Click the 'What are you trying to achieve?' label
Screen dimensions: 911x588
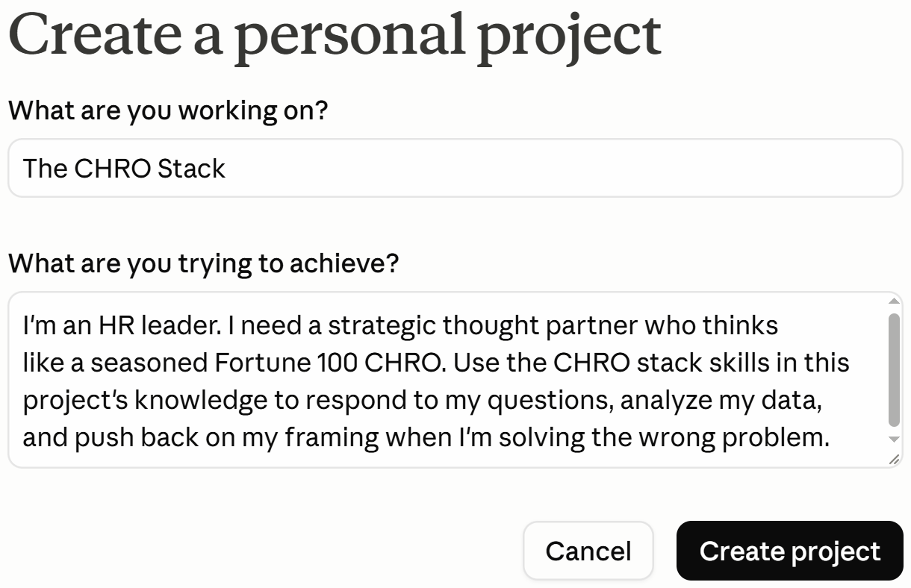[x=204, y=263]
